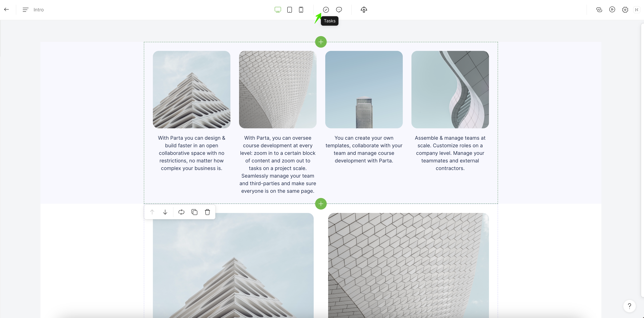The height and width of the screenshot is (318, 644).
Task: Collapse the right sidebar panel arrow
Action: click(x=636, y=10)
